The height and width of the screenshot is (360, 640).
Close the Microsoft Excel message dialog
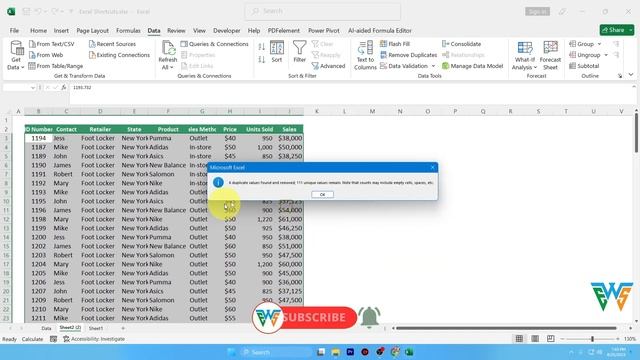[433, 167]
